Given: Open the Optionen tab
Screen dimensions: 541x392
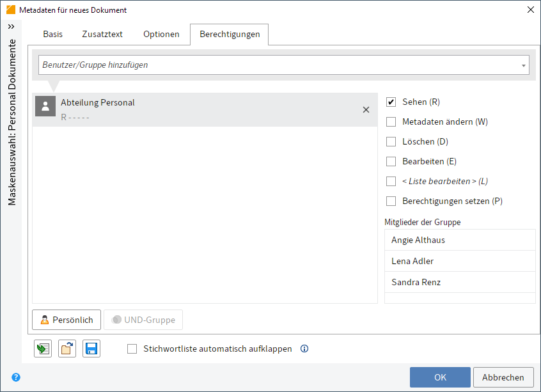Looking at the screenshot, I should pyautogui.click(x=161, y=34).
